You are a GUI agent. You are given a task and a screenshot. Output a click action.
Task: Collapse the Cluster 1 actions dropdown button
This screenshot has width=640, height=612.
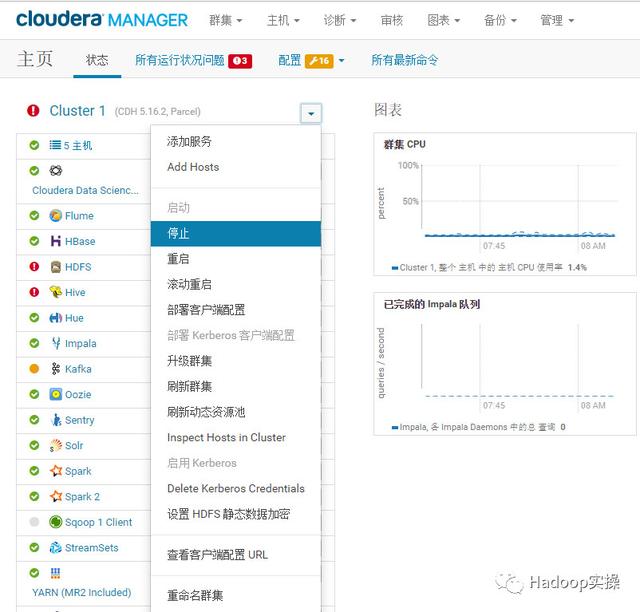pyautogui.click(x=311, y=113)
